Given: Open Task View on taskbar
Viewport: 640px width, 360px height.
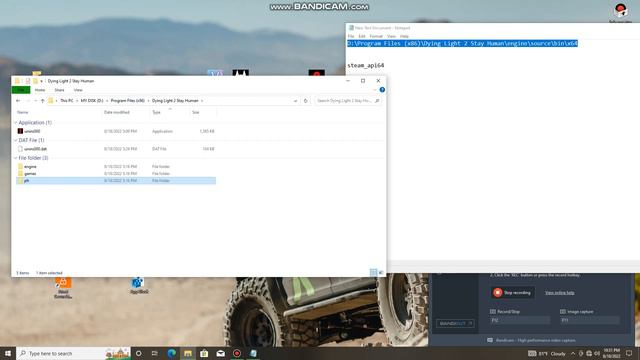Looking at the screenshot, I should point(155,353).
